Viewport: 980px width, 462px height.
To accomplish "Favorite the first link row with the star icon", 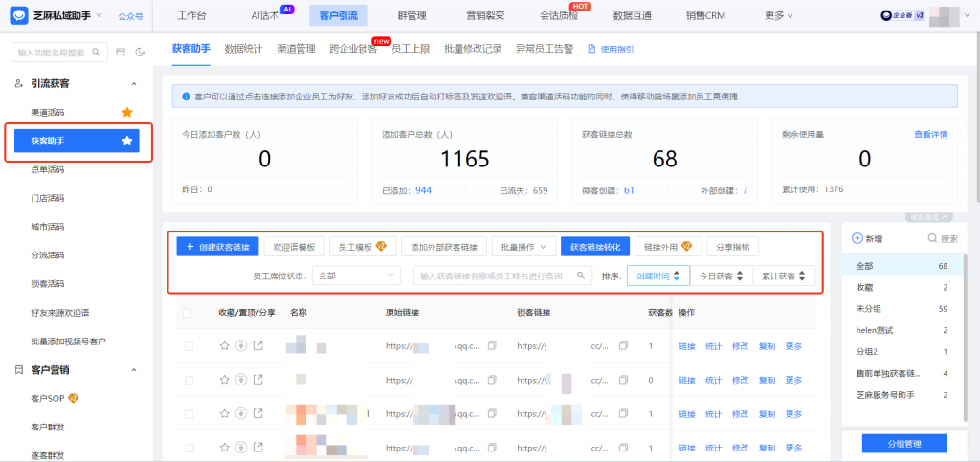I will pyautogui.click(x=225, y=346).
